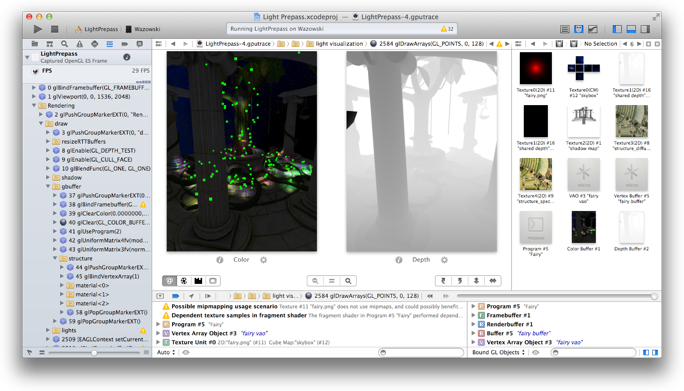Select the light visualization breadcrumb item
The height and width of the screenshot is (391, 684).
(335, 44)
